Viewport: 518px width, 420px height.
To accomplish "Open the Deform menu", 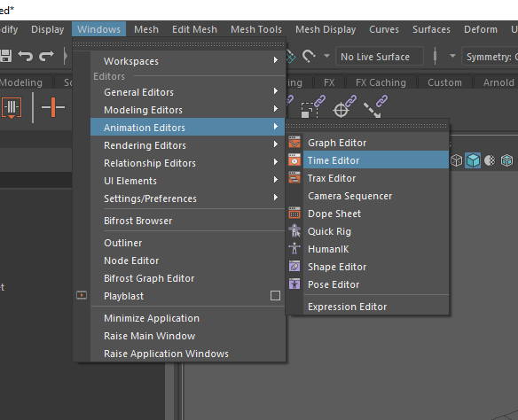I will [x=481, y=29].
